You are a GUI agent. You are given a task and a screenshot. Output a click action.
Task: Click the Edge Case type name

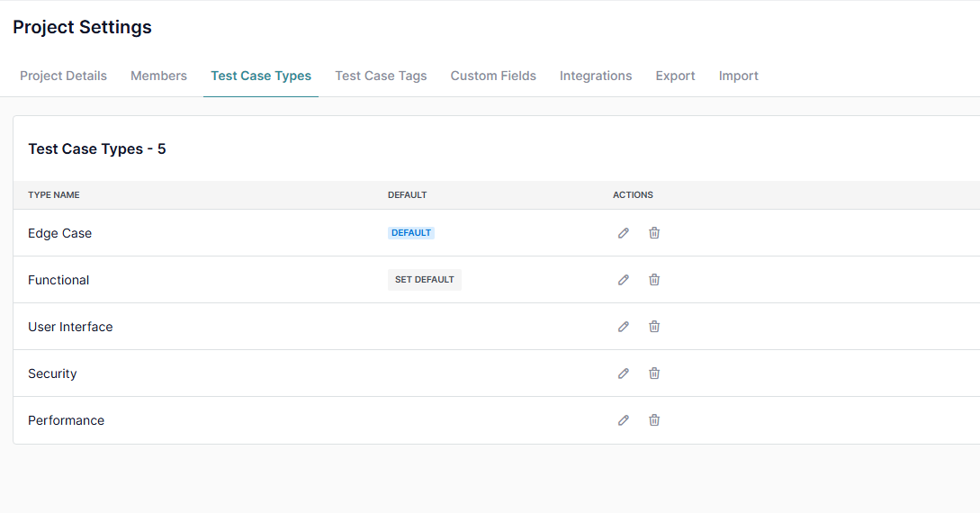(60, 233)
